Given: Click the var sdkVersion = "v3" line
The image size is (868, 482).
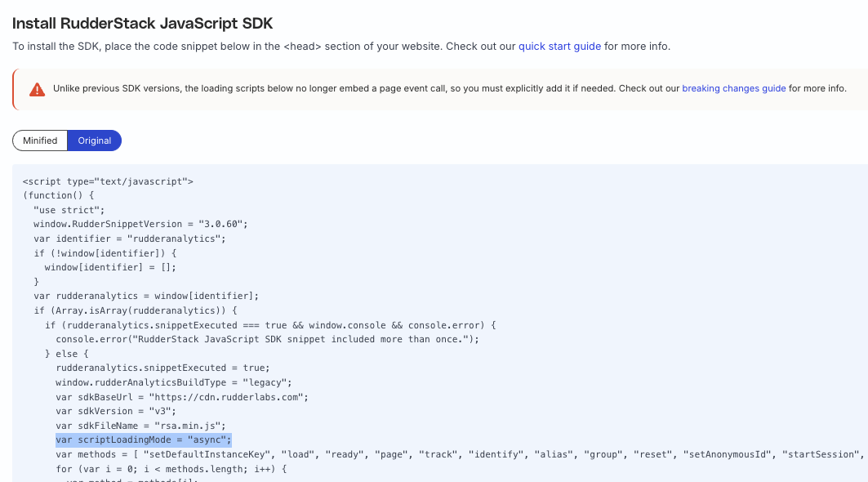Looking at the screenshot, I should [x=116, y=411].
